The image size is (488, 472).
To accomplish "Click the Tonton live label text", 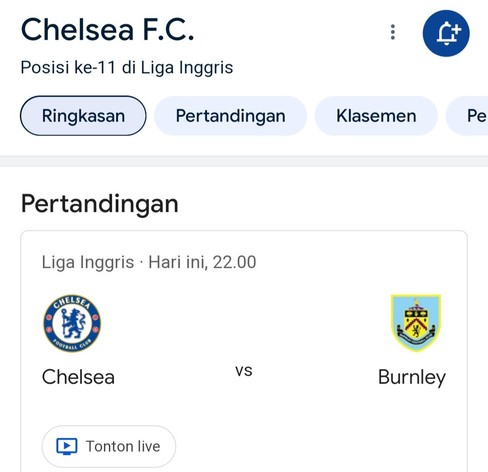I will pyautogui.click(x=123, y=446).
